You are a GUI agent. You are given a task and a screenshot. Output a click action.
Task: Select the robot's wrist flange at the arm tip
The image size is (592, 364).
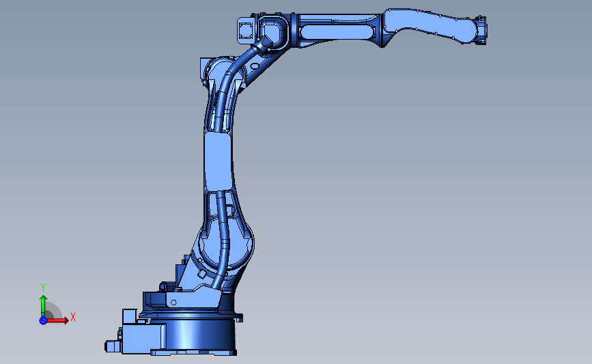[481, 30]
